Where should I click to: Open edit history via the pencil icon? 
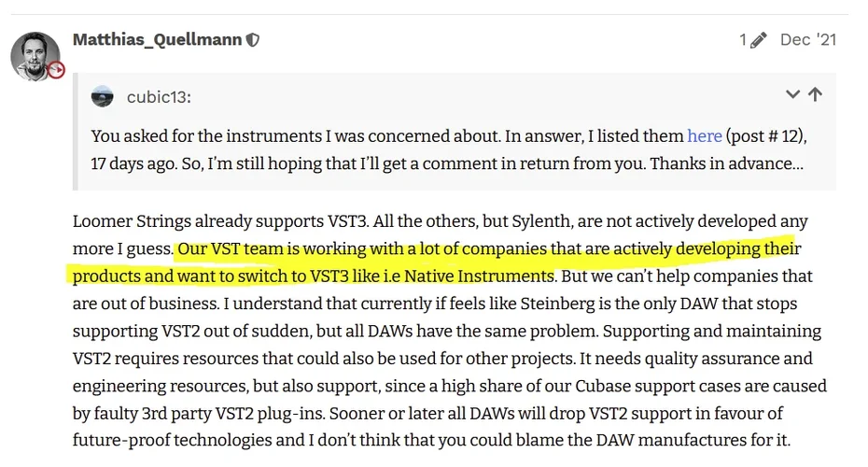(x=758, y=40)
